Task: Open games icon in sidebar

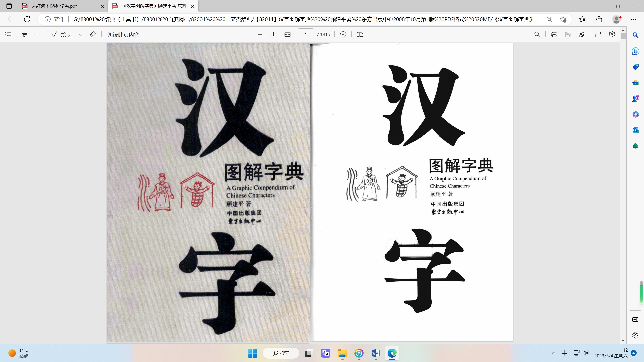Action: pyautogui.click(x=635, y=99)
